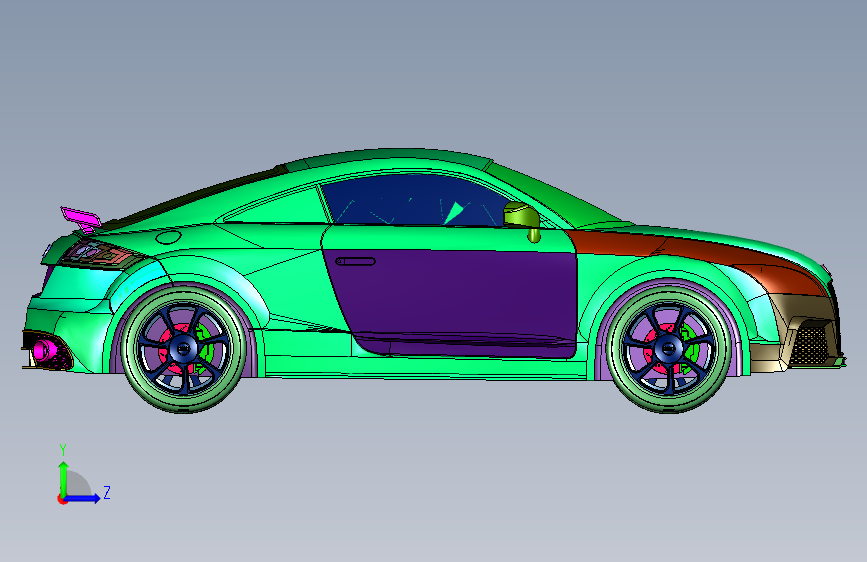Select the round fuel filler cap
Viewport: 867px width, 562px height.
(169, 237)
